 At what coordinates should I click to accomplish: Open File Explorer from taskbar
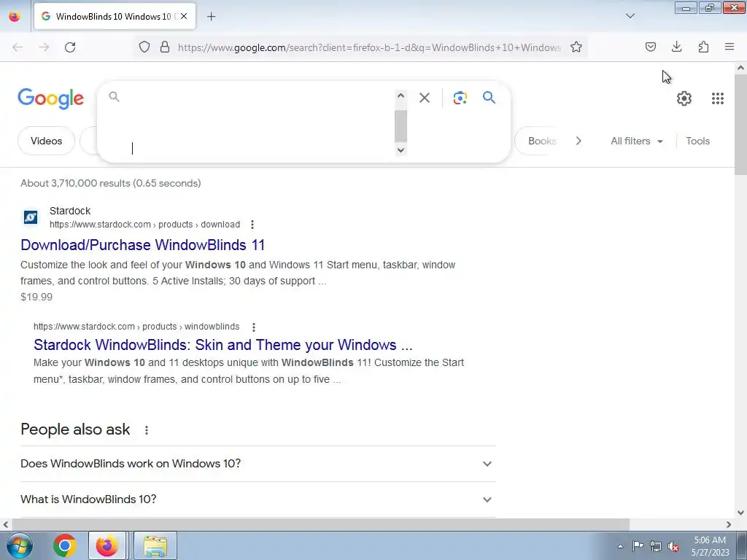155,545
